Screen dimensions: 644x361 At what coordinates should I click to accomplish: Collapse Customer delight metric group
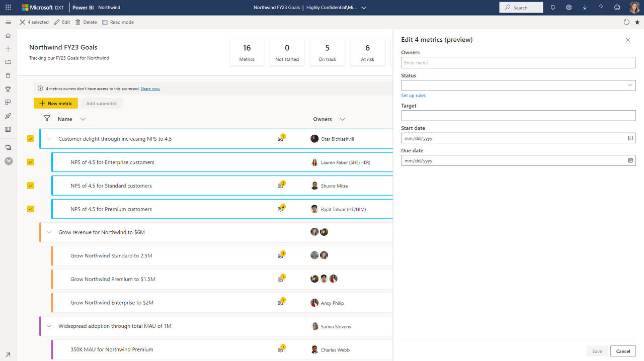49,139
